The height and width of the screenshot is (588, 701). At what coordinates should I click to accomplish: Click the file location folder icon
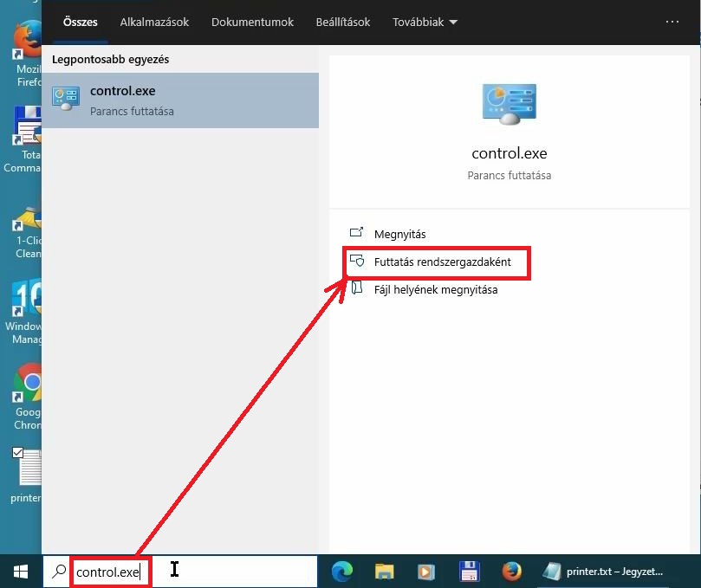(357, 288)
